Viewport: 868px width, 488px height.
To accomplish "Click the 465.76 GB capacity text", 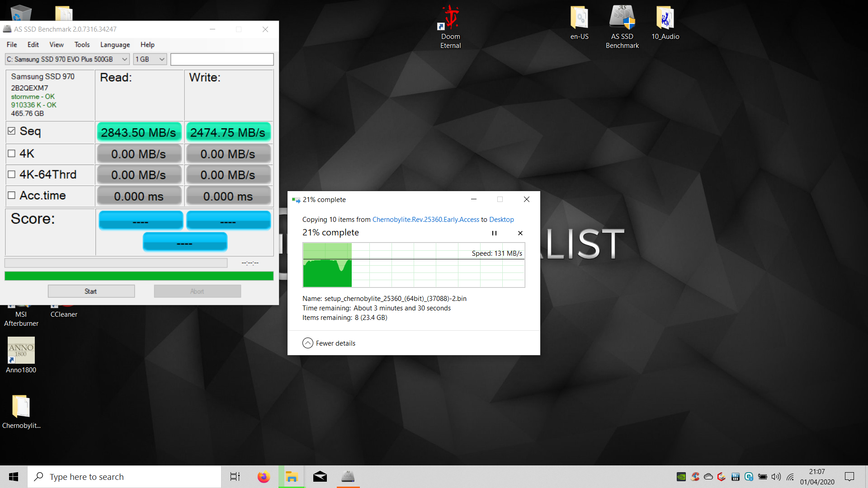I will tap(28, 113).
